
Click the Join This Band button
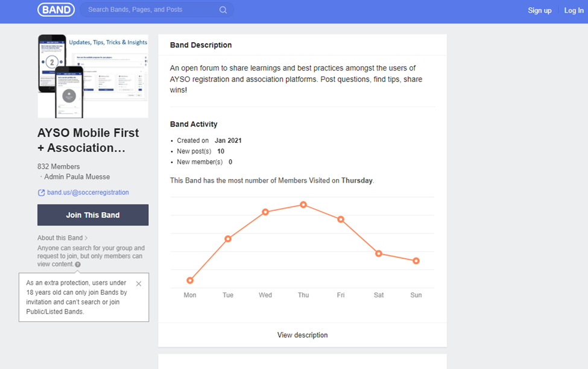pyautogui.click(x=93, y=215)
